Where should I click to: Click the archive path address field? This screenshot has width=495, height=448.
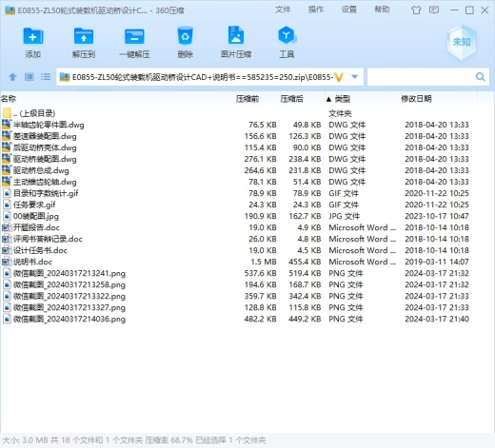pyautogui.click(x=203, y=77)
